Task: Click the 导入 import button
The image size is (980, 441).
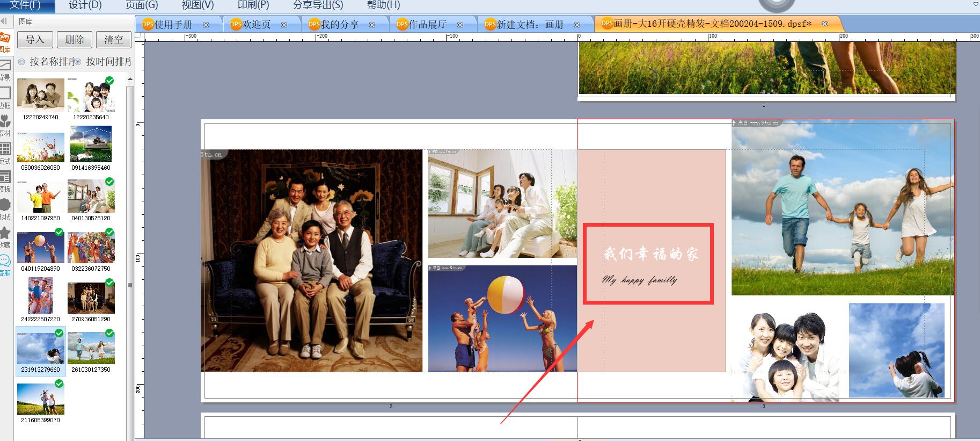Action: click(35, 40)
